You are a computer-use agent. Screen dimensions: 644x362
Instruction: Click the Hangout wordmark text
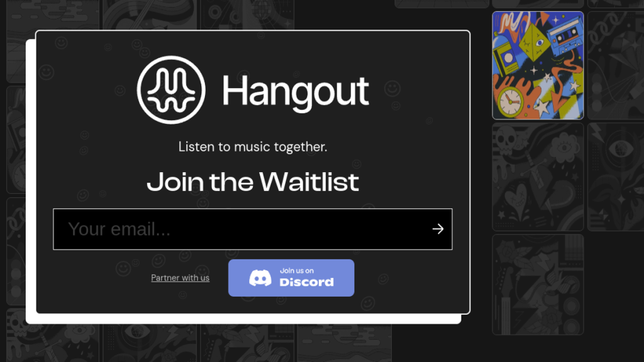(296, 92)
